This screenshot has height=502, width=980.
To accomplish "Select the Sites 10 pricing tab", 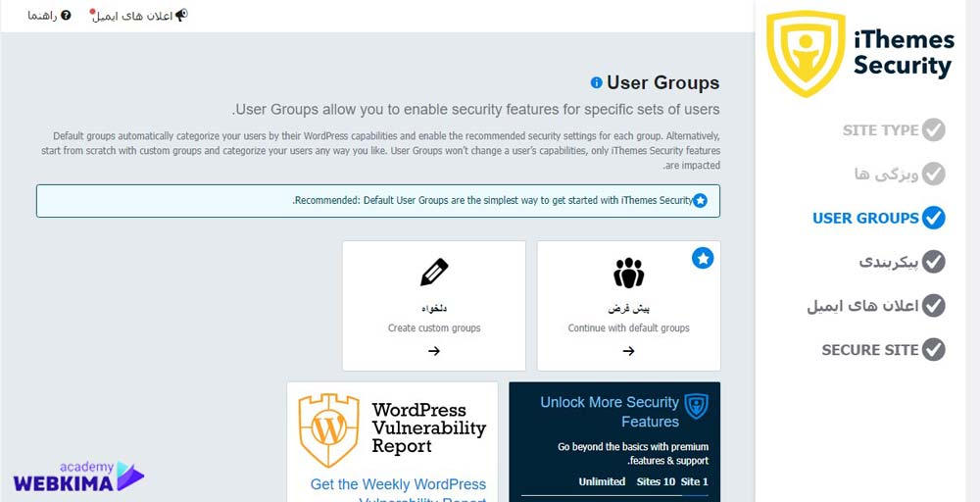I will (656, 481).
